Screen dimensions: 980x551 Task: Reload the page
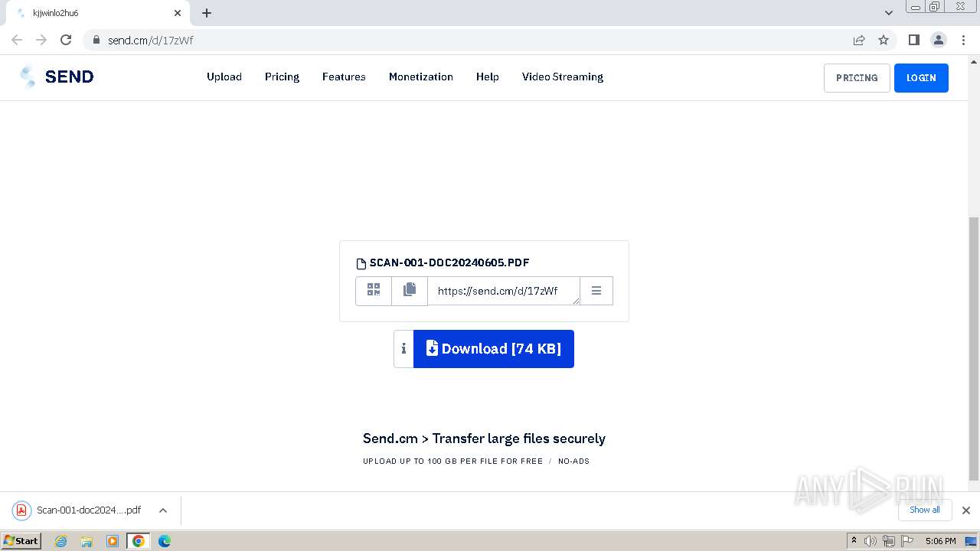(66, 40)
